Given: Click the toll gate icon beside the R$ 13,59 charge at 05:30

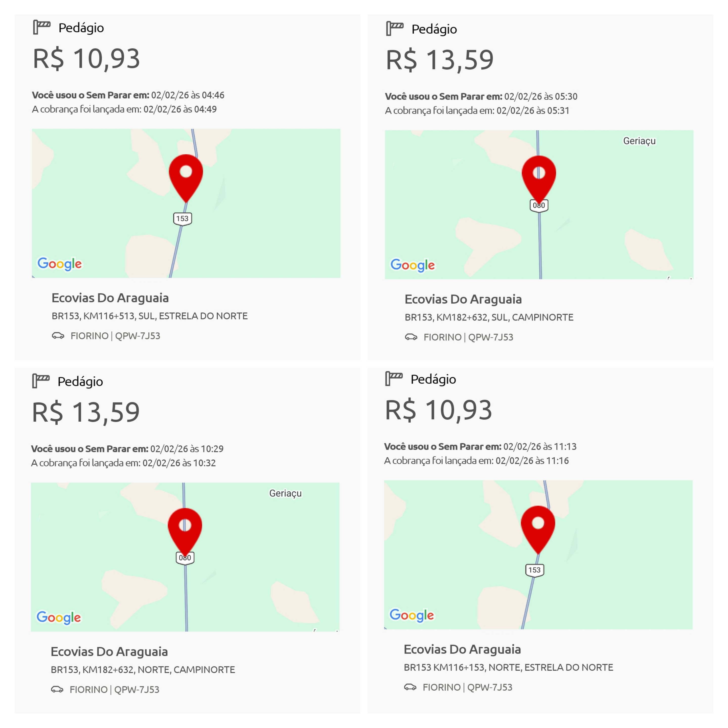Looking at the screenshot, I should [395, 29].
